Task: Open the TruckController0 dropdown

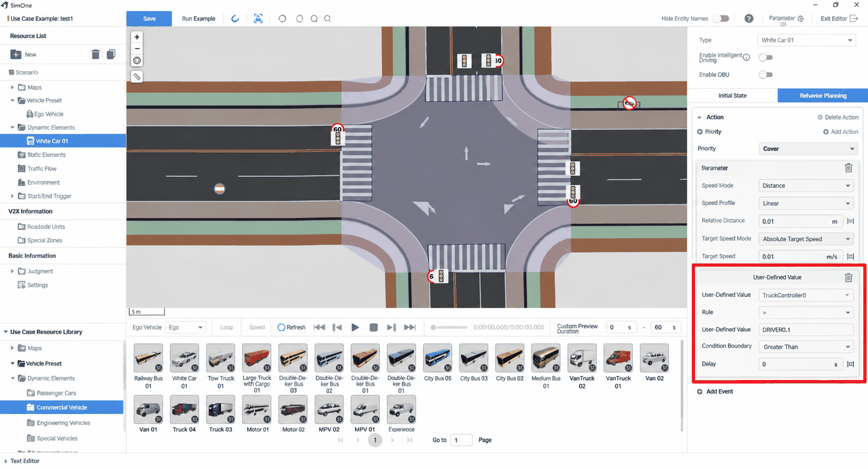Action: (x=806, y=295)
